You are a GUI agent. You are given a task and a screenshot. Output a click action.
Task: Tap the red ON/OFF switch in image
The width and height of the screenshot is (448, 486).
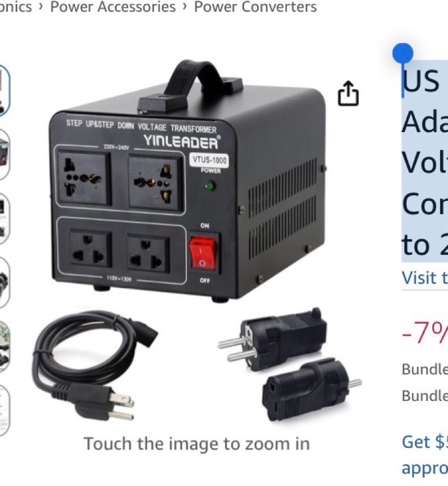click(x=202, y=253)
